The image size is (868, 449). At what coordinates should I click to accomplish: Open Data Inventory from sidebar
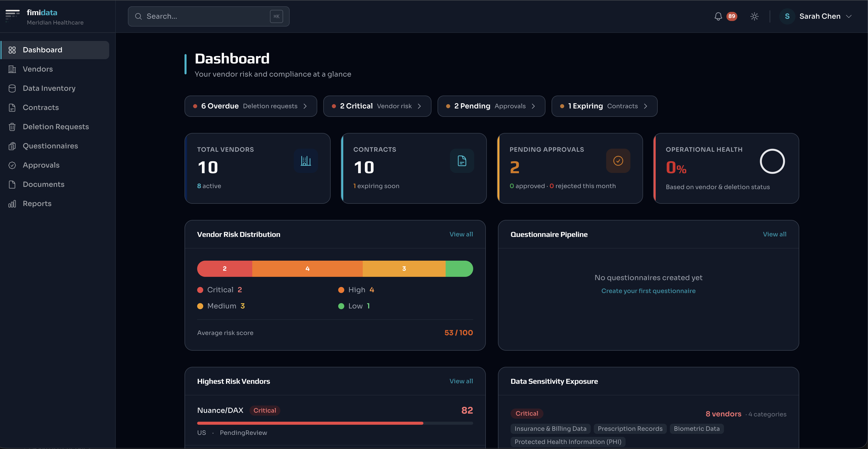tap(55, 88)
